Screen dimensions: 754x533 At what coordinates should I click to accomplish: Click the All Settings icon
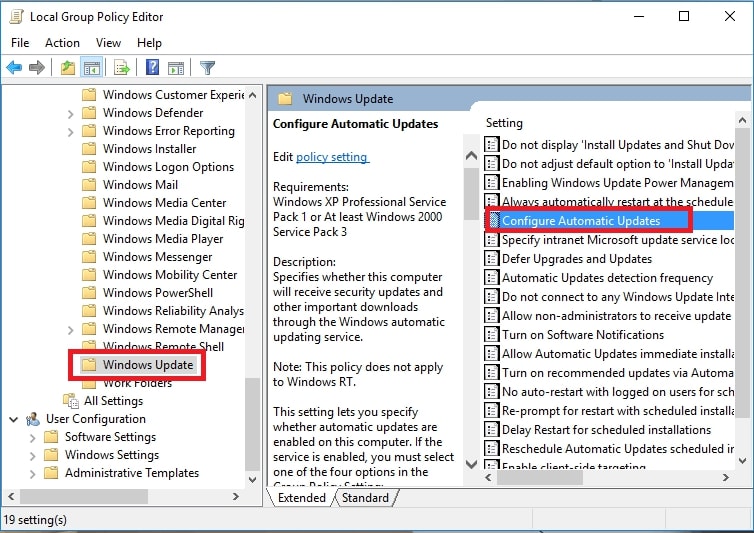tap(71, 401)
